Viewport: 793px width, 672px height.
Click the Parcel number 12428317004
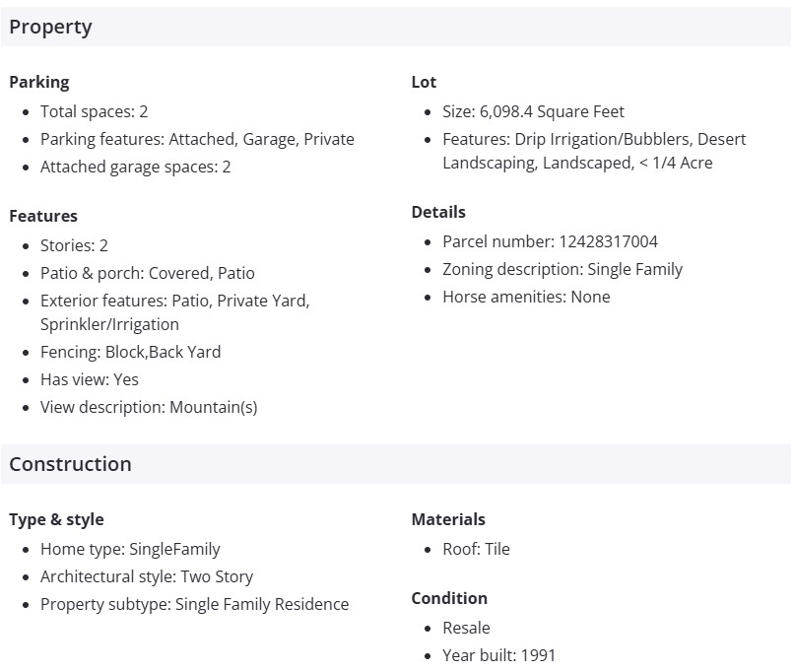tap(551, 241)
